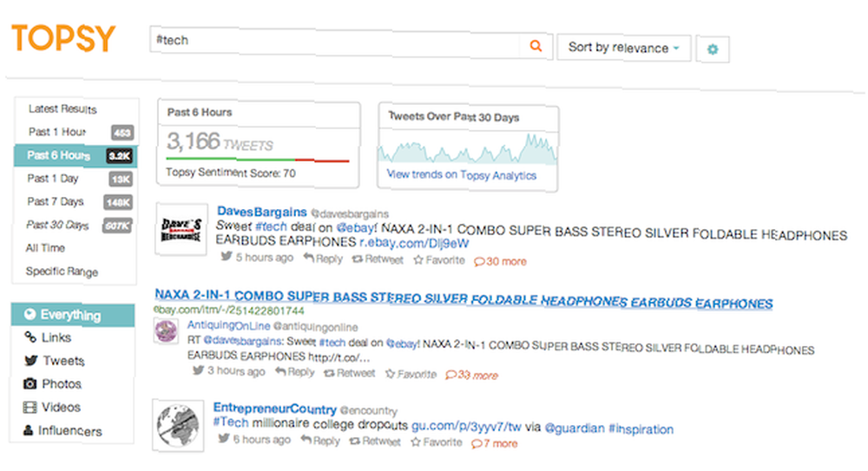Select the All Time filter
This screenshot has height=471, width=868.
(45, 248)
